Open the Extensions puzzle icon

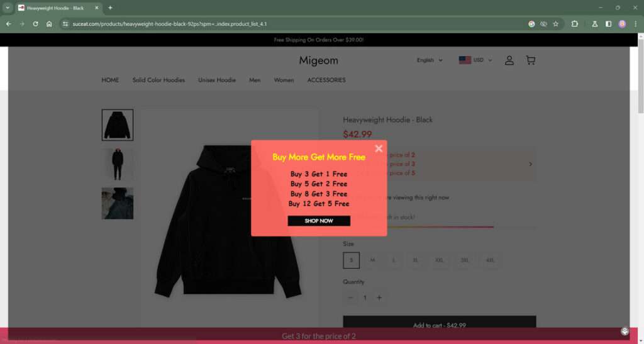coord(575,24)
